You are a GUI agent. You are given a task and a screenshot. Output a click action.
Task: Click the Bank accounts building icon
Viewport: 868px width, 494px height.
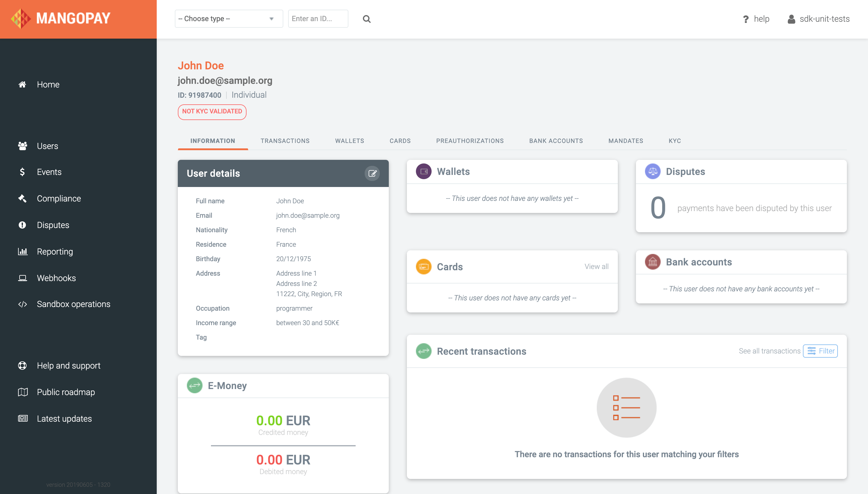pyautogui.click(x=652, y=262)
